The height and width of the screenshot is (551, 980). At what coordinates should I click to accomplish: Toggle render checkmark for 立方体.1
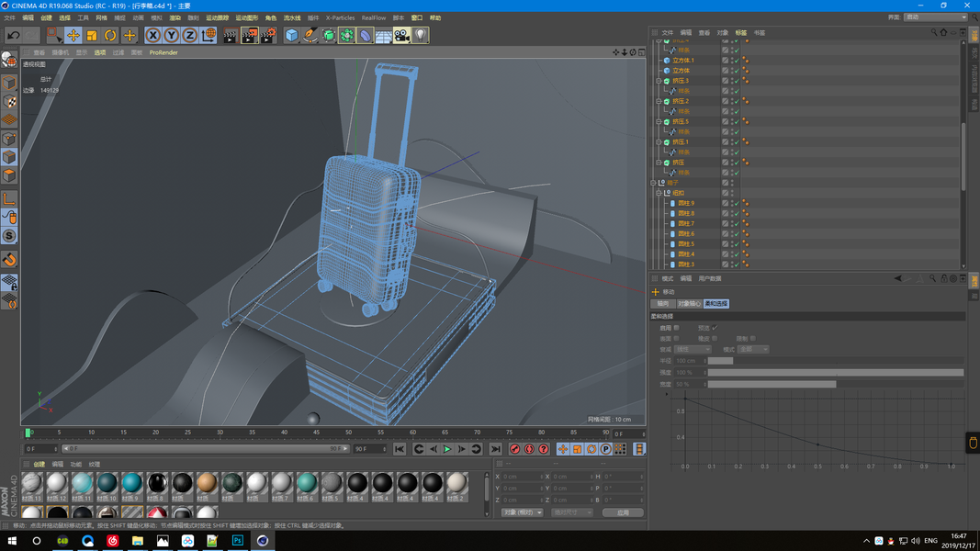point(737,61)
